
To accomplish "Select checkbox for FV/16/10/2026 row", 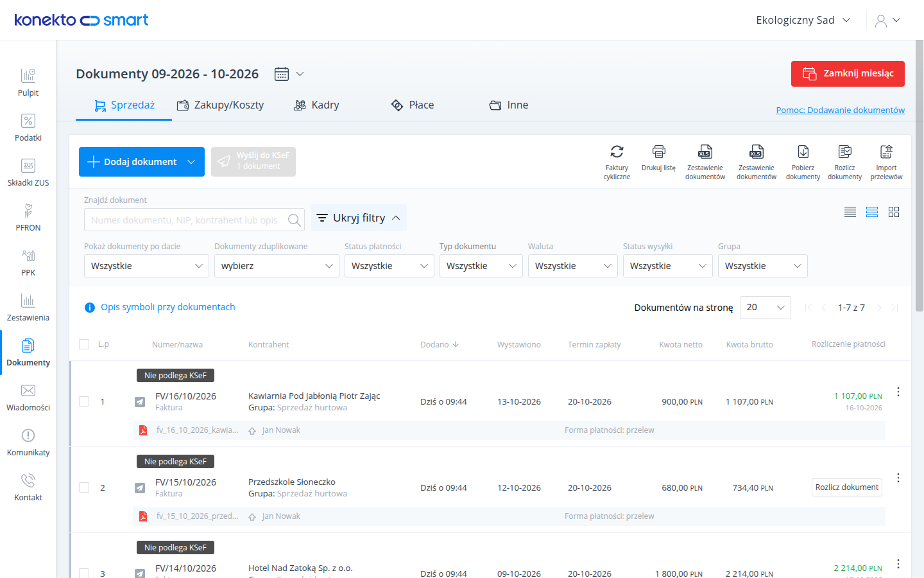I will point(84,401).
